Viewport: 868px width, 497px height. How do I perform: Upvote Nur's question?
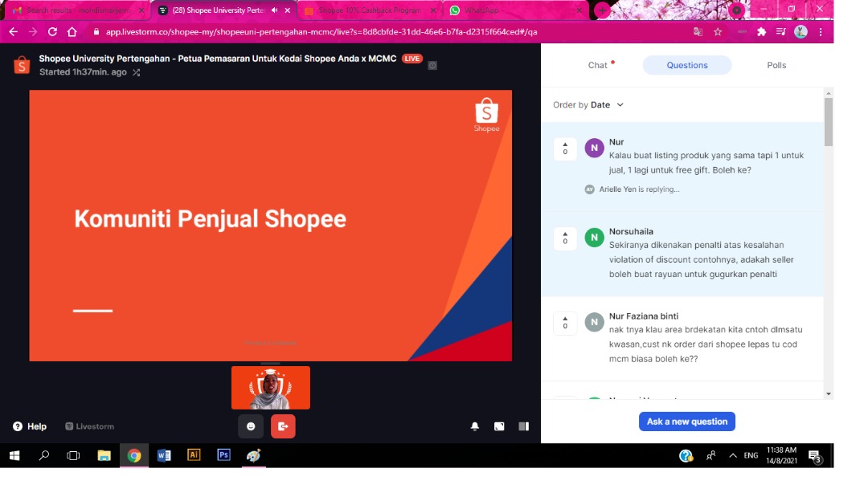[x=565, y=149]
